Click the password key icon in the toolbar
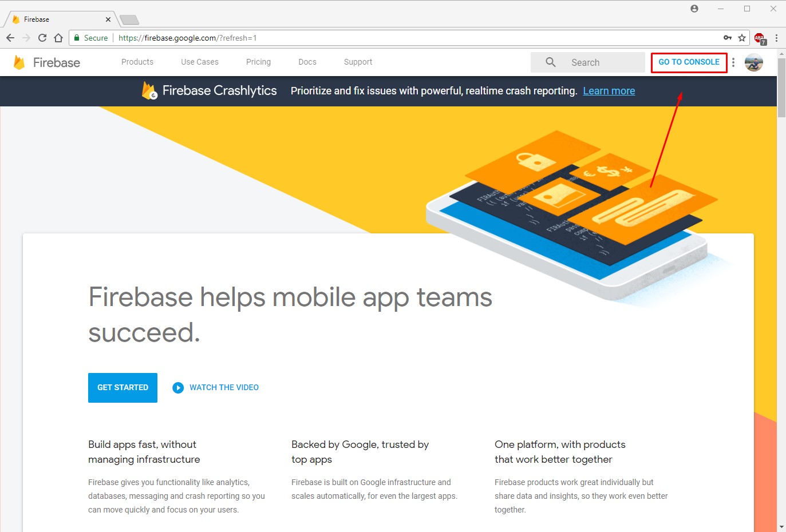Screen dimensions: 786x532 point(727,38)
